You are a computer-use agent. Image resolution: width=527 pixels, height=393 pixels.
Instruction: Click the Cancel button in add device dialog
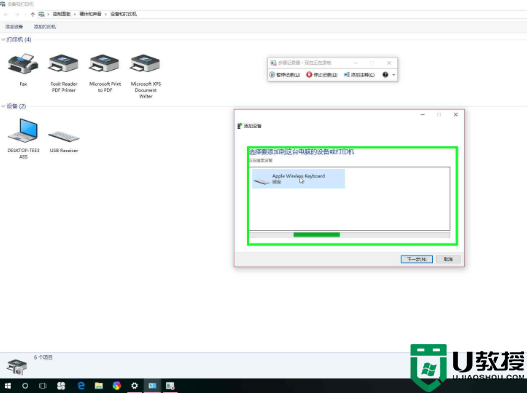[448, 259]
